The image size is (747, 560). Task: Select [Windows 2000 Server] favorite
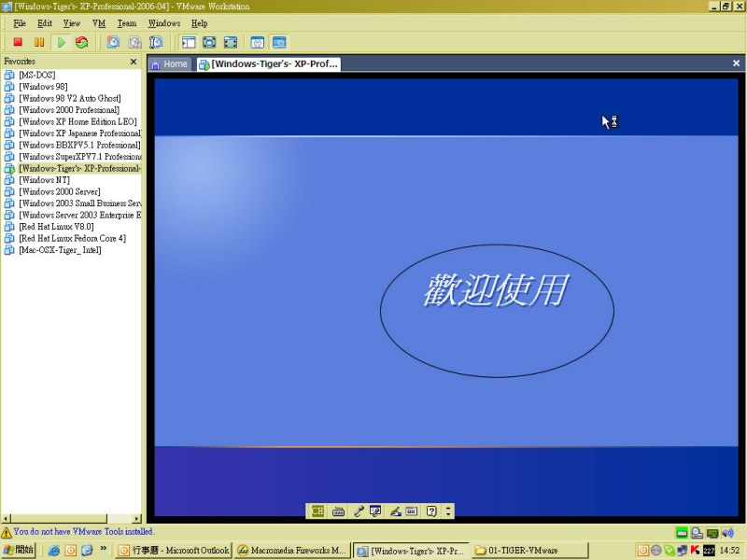point(60,191)
